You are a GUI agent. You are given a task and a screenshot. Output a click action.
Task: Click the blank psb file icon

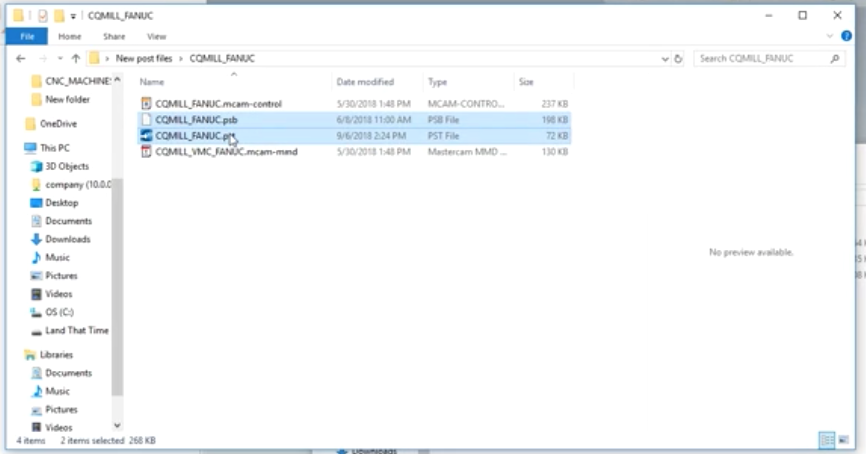146,120
